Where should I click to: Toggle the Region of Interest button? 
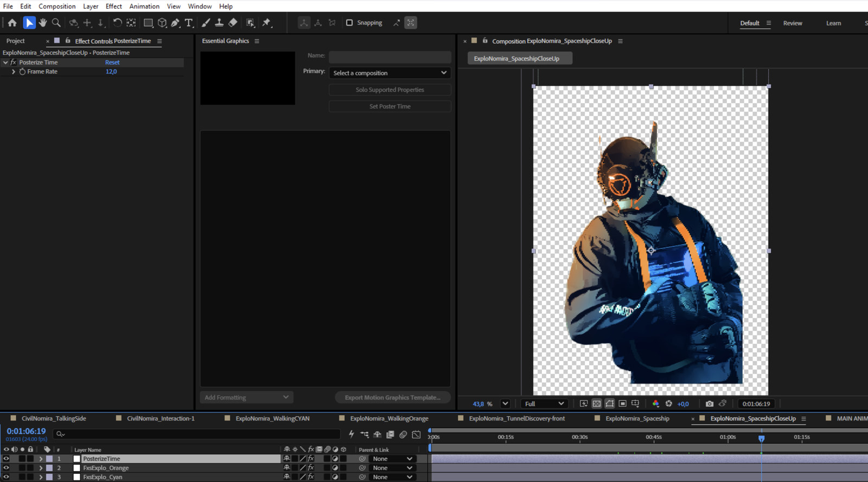[623, 403]
